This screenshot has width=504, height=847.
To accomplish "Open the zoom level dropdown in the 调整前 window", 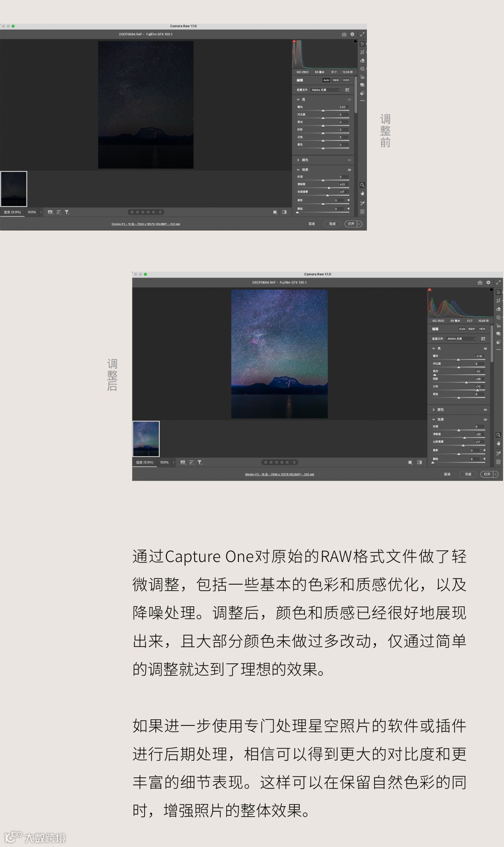I will (41, 212).
